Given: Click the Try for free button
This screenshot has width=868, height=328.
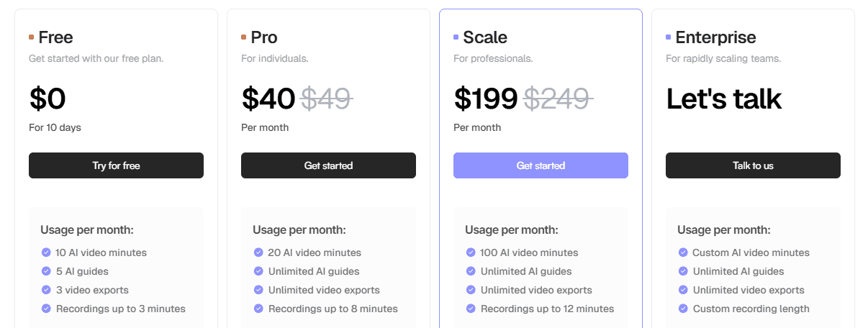Looking at the screenshot, I should [116, 165].
